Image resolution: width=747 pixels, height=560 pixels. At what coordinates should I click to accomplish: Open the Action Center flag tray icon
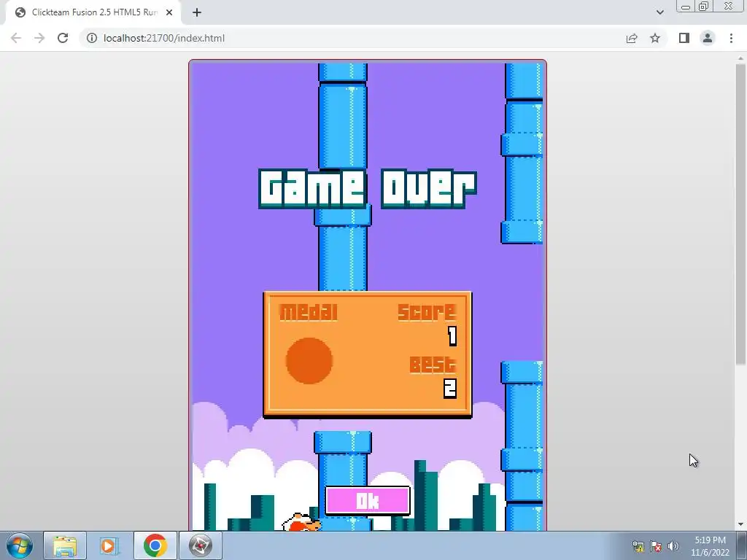tap(656, 546)
